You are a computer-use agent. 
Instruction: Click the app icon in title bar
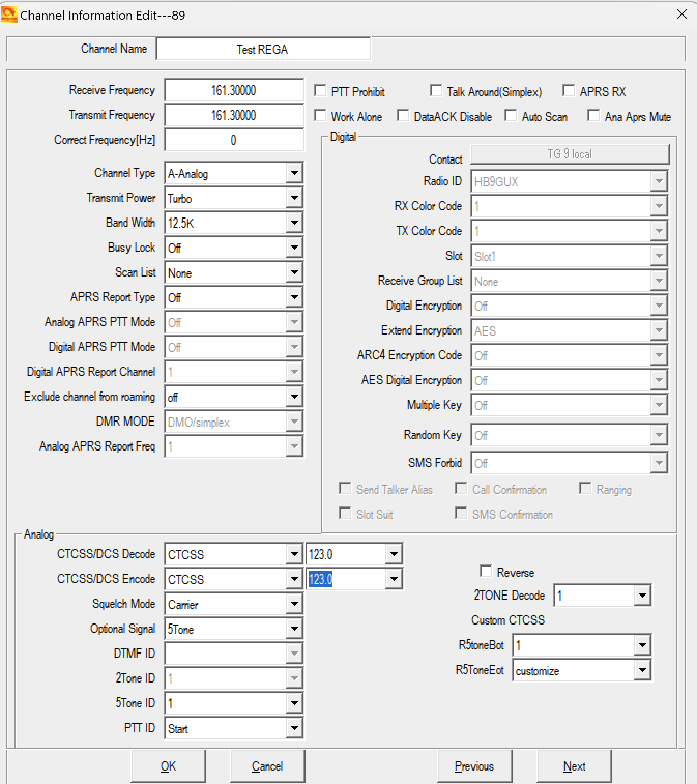(9, 14)
